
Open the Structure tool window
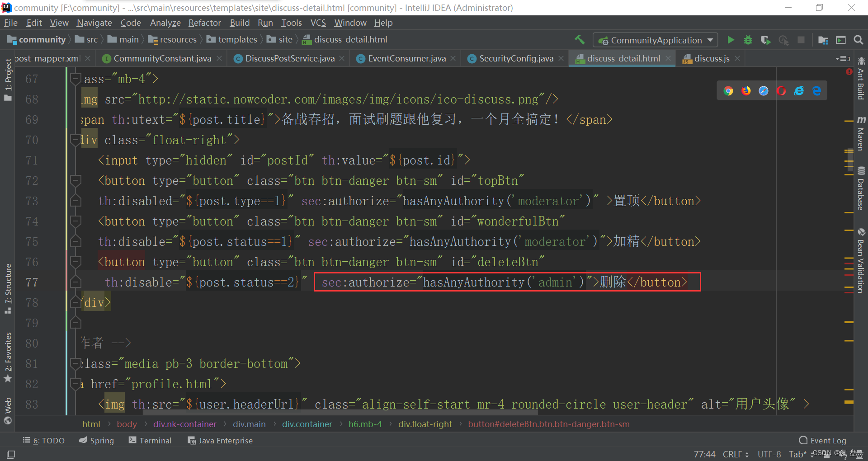coord(8,288)
